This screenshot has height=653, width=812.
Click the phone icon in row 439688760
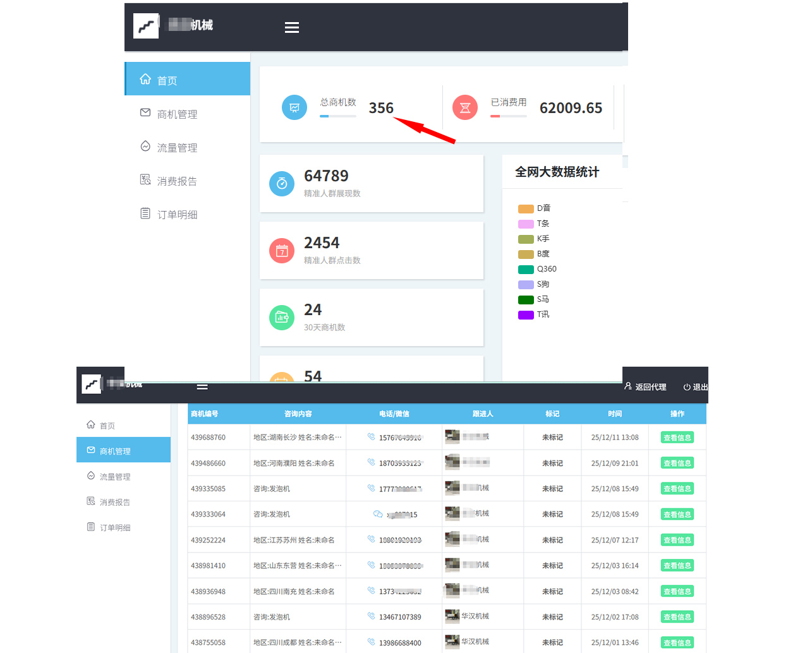click(372, 437)
